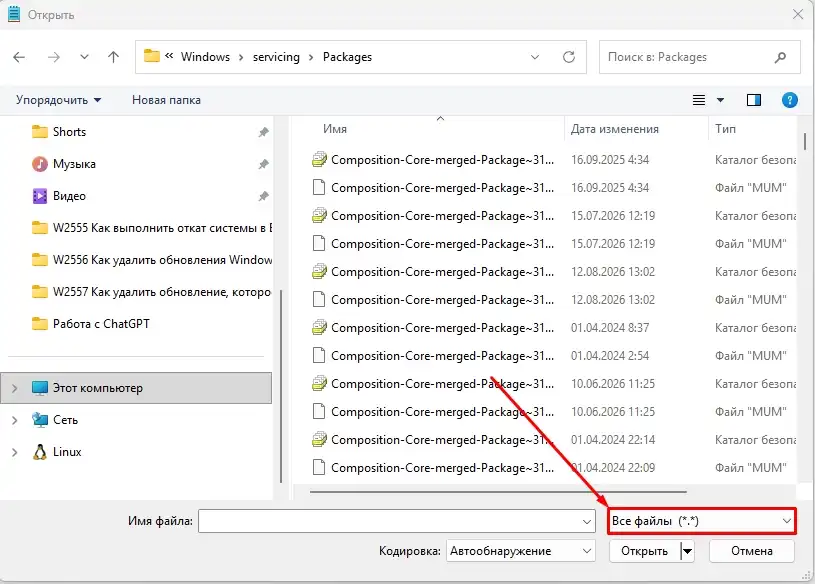Toggle the preview pane icon
This screenshot has width=815, height=584.
coord(754,100)
